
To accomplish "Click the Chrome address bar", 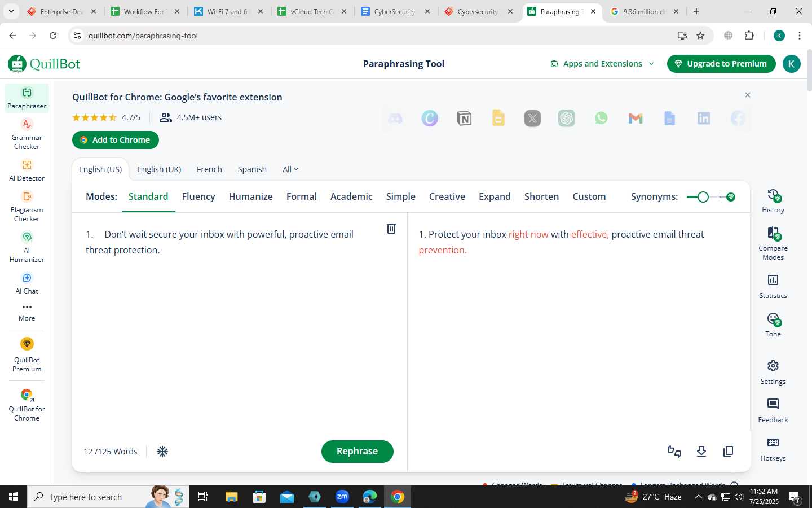I will [x=378, y=36].
